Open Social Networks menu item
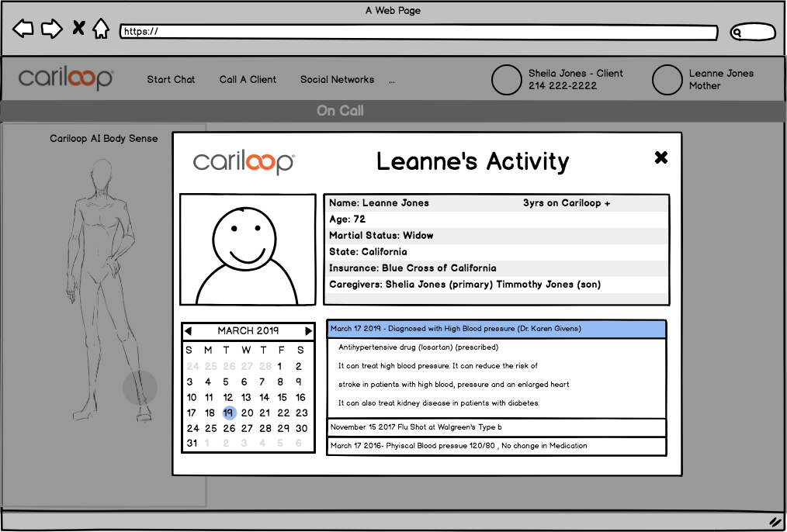Image resolution: width=787 pixels, height=532 pixels. click(337, 80)
